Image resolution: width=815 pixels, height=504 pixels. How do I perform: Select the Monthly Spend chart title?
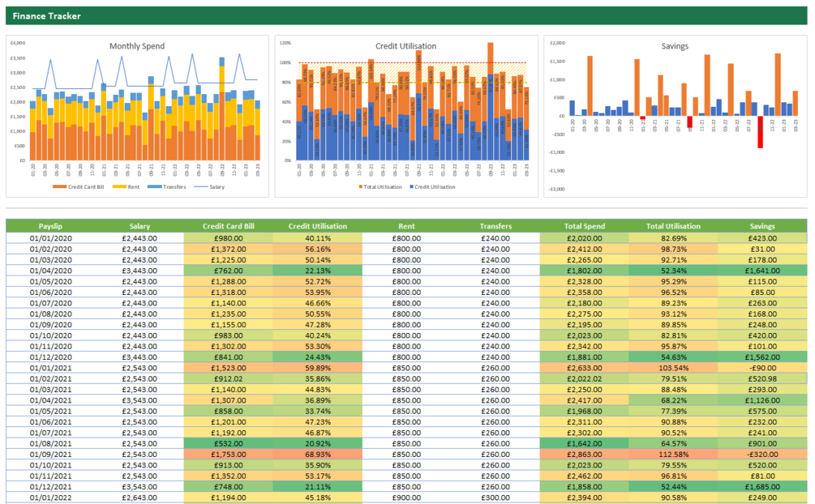(137, 46)
